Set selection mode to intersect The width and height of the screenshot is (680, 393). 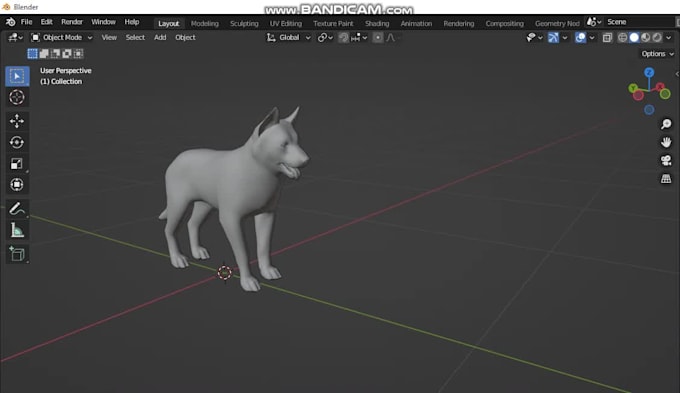coord(78,53)
